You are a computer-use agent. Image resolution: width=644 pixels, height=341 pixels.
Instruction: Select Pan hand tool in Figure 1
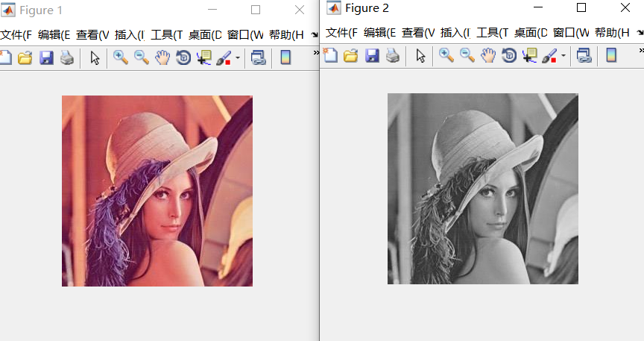tap(162, 57)
